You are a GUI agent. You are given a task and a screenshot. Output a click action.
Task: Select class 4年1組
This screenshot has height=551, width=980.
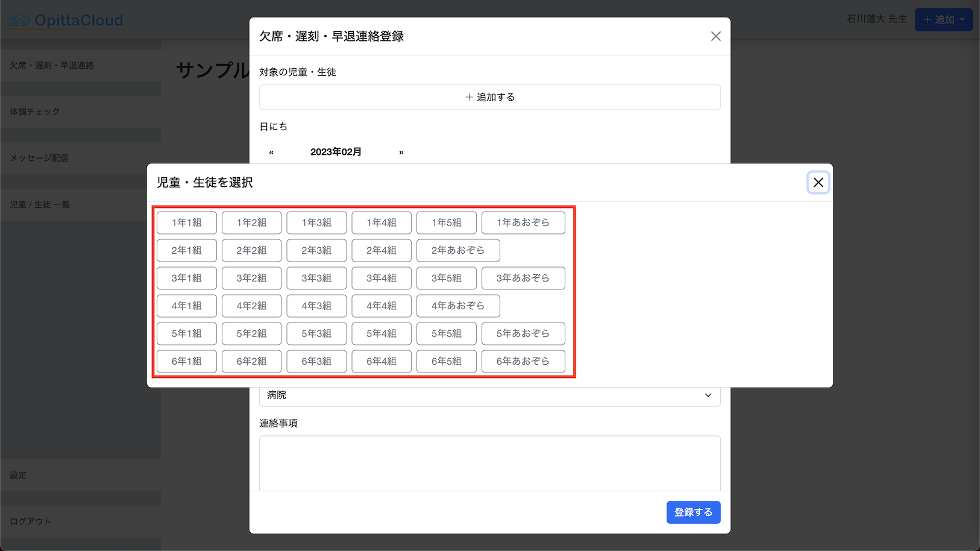coord(187,306)
